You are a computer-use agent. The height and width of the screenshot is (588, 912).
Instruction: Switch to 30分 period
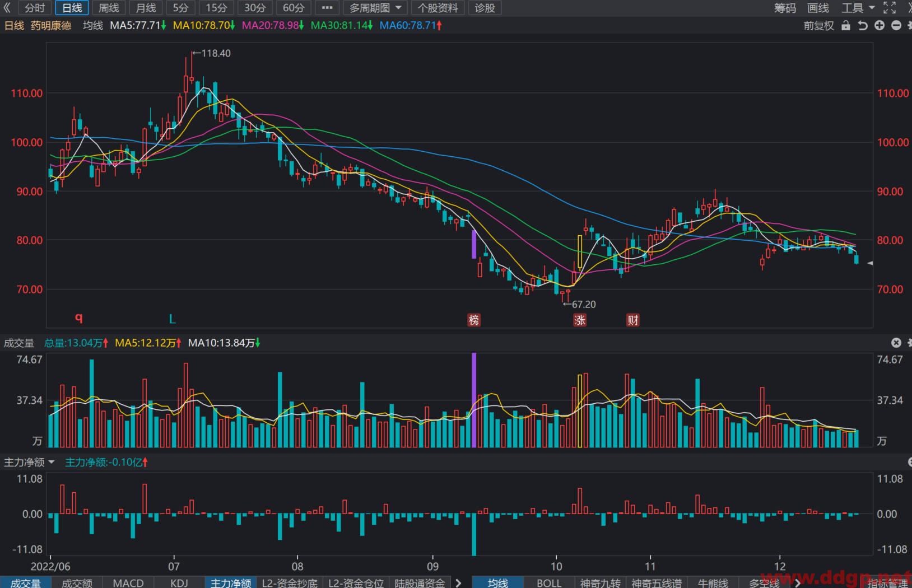(x=255, y=8)
